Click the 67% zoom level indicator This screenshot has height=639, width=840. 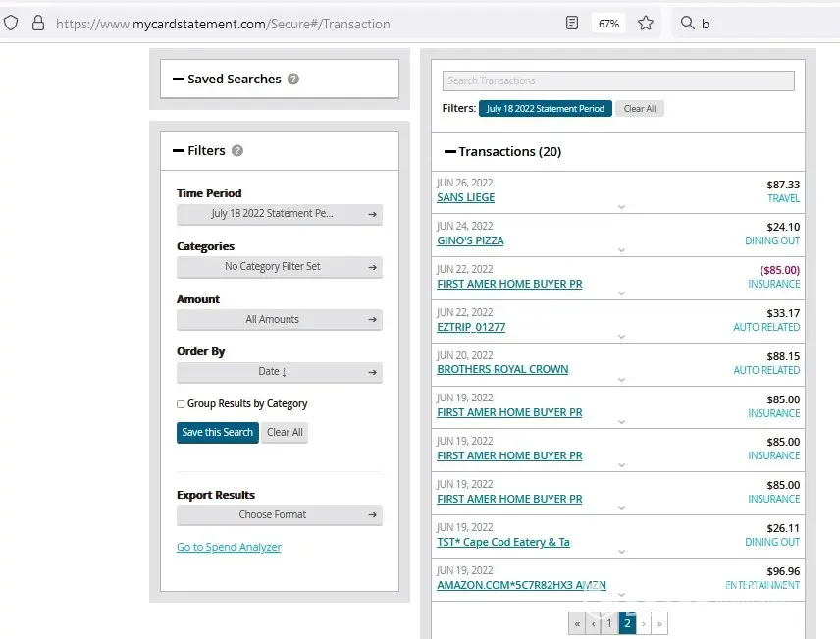608,24
